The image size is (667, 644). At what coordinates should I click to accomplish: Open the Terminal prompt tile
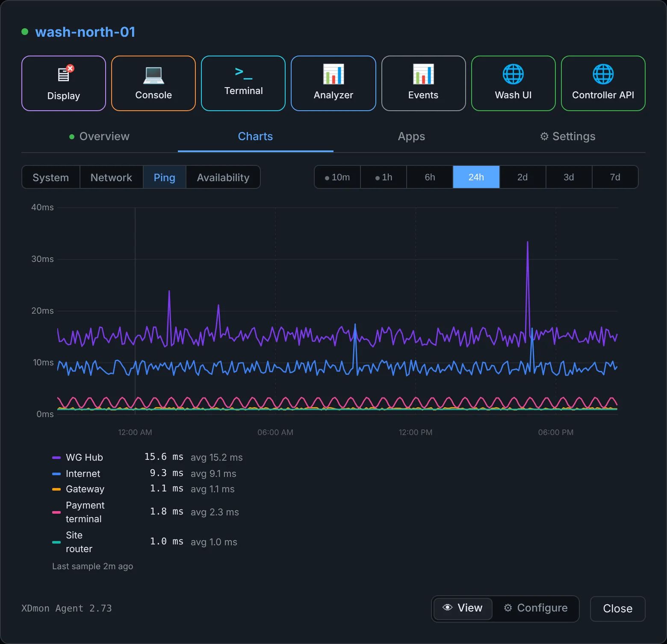pyautogui.click(x=243, y=83)
